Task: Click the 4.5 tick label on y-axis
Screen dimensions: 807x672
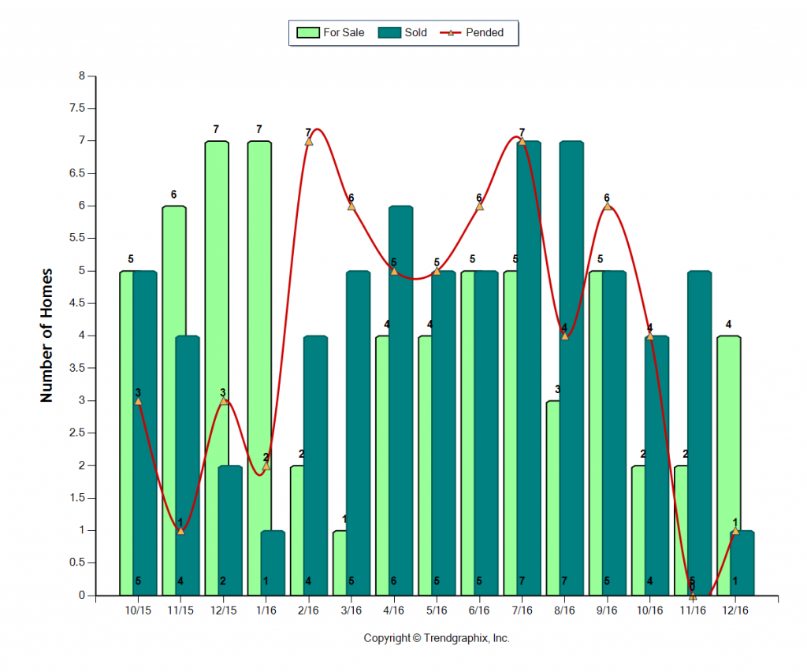Action: tap(77, 303)
